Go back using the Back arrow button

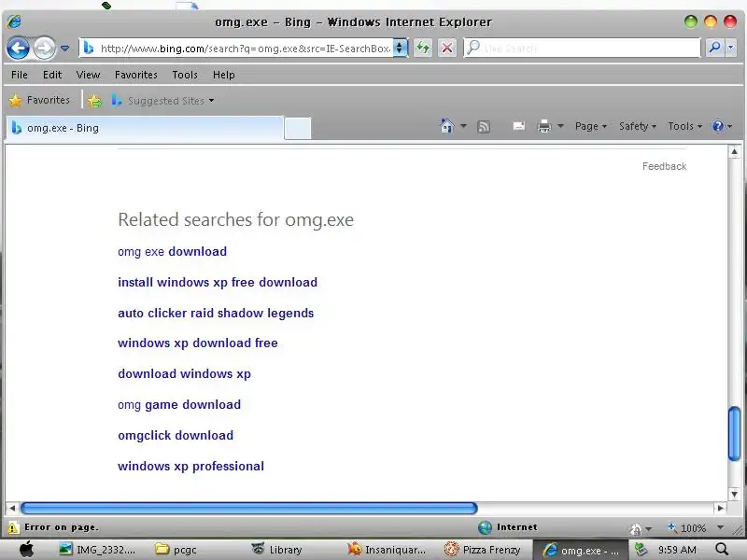point(18,49)
